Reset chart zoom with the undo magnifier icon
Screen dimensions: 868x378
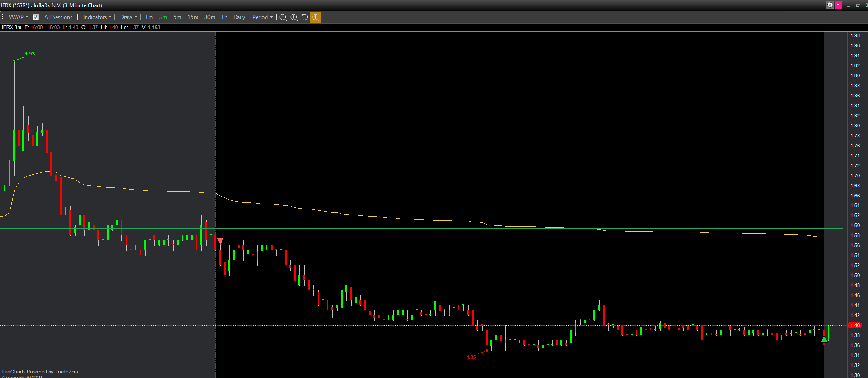click(305, 17)
